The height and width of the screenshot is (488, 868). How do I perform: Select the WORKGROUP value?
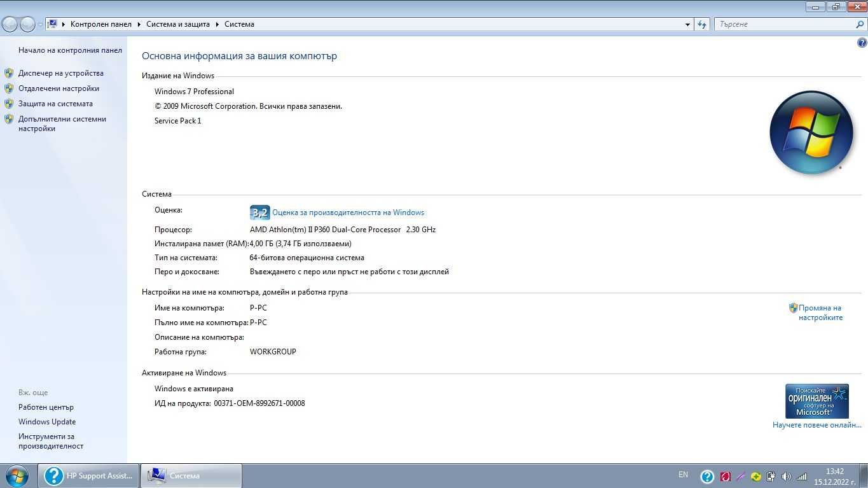[x=273, y=352]
